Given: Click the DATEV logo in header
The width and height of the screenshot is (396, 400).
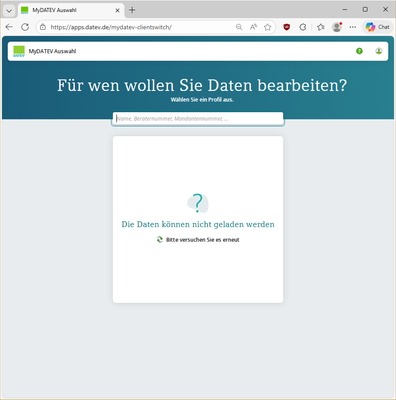Looking at the screenshot, I should click(19, 51).
